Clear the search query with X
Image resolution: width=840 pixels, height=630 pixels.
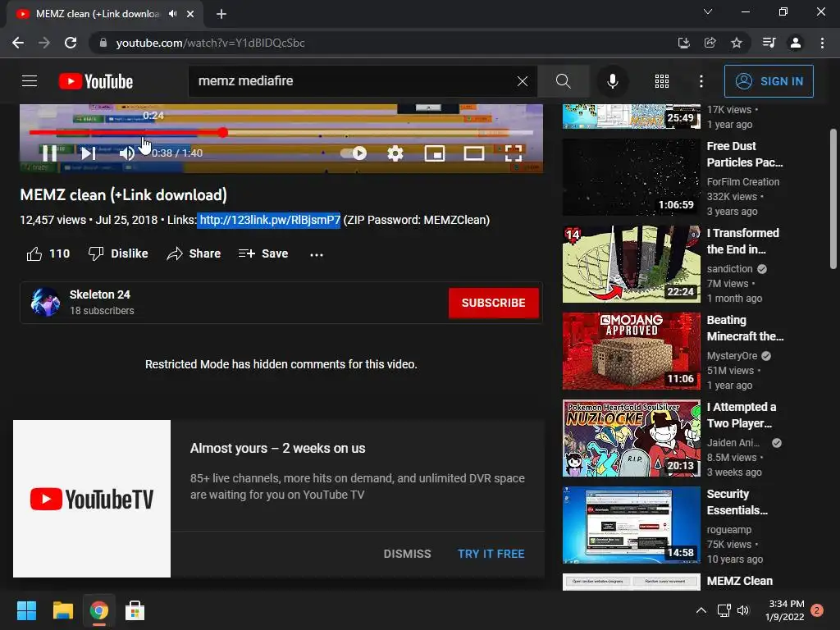coord(523,81)
